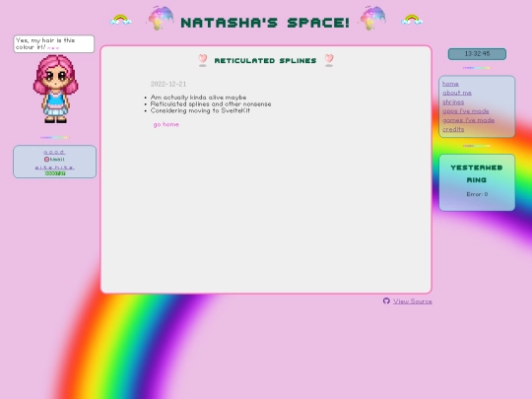The width and height of the screenshot is (532, 399).
Task: Click the Natasha's Space! site title
Action: (265, 23)
